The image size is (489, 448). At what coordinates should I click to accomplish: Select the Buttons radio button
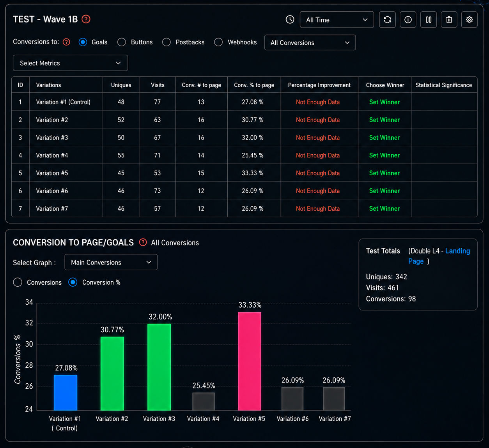[122, 42]
